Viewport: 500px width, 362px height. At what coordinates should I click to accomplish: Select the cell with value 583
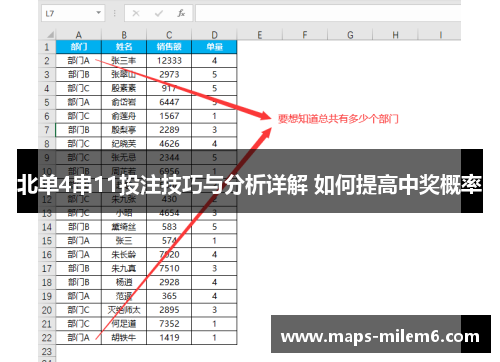[169, 227]
